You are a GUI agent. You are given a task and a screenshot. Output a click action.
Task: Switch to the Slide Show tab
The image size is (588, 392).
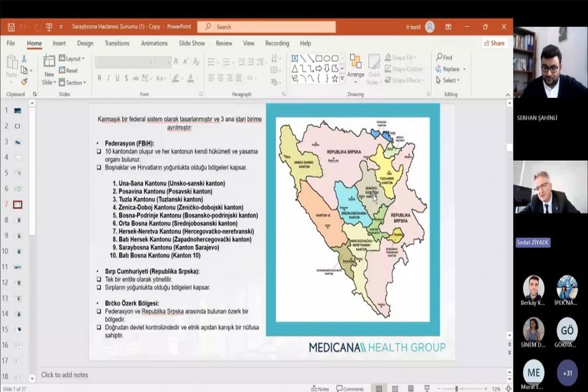[x=191, y=43]
